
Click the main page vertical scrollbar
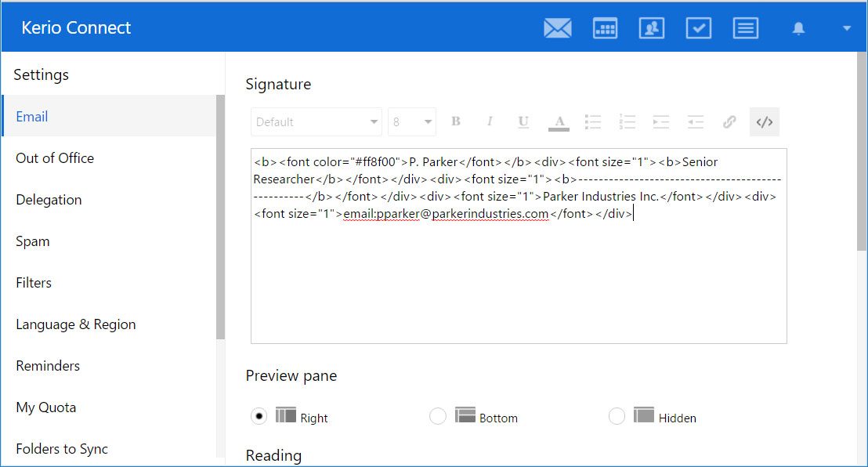coord(862,150)
